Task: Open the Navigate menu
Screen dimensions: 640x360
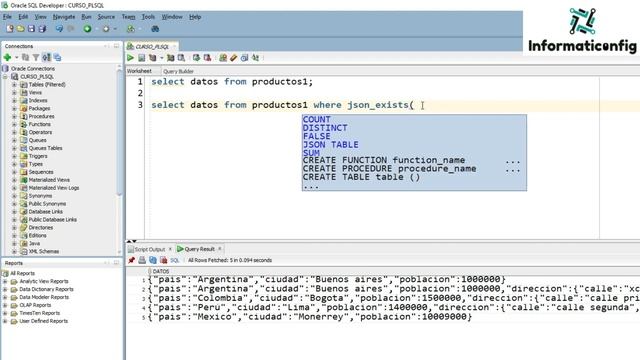Action: click(x=64, y=17)
